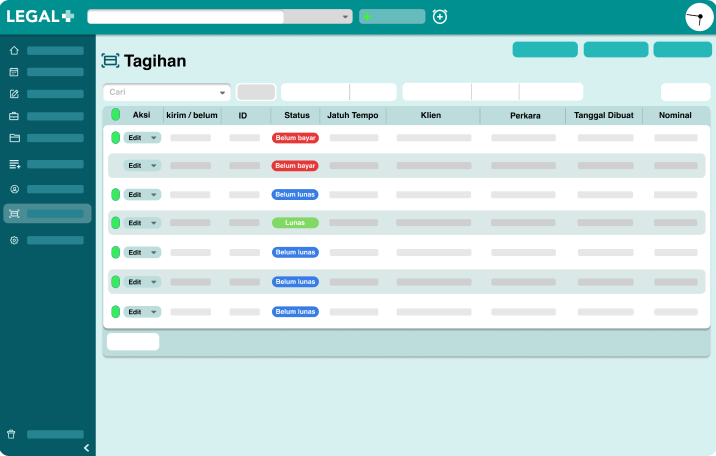This screenshot has height=456, width=716.
Task: Toggle green switch in first Belum lunas row
Action: 116,194
